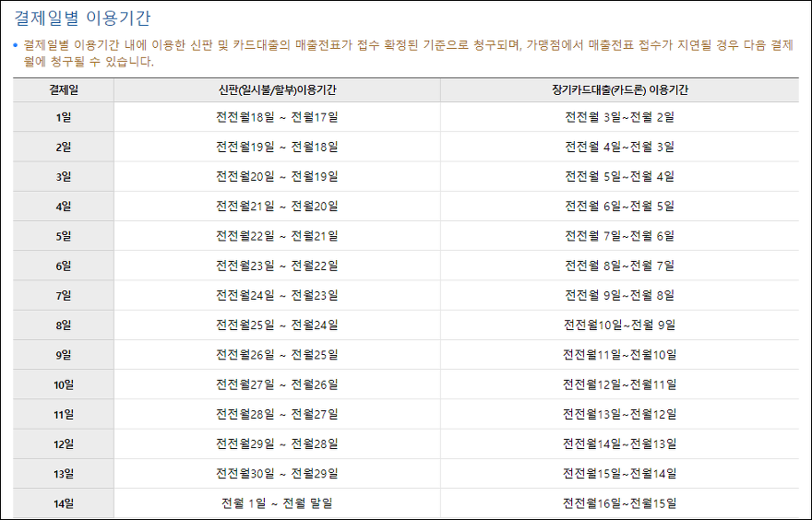The image size is (812, 520).
Task: Click the cell '전월 1일 ~ 전월 말일'
Action: [277, 504]
